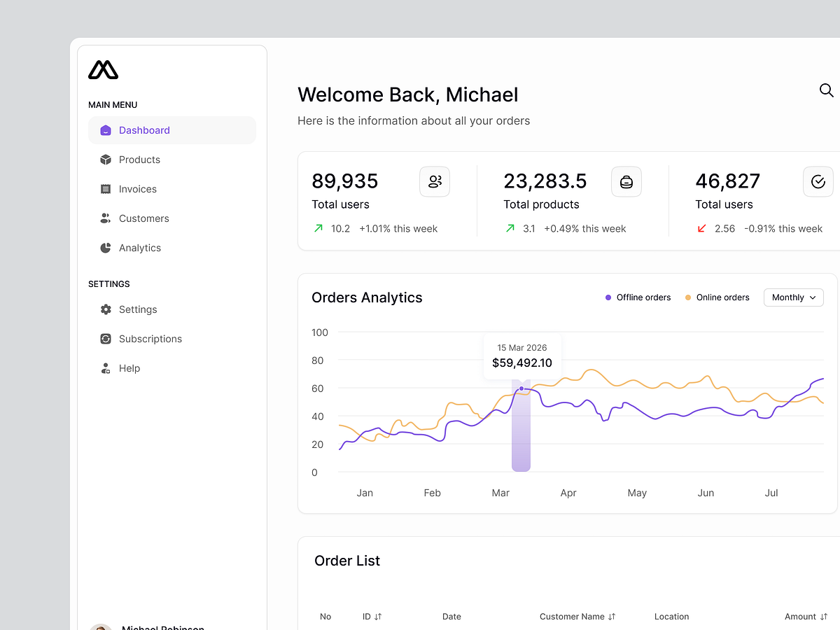The image size is (840, 630).
Task: Click the 100 value on the y-axis
Action: (320, 332)
